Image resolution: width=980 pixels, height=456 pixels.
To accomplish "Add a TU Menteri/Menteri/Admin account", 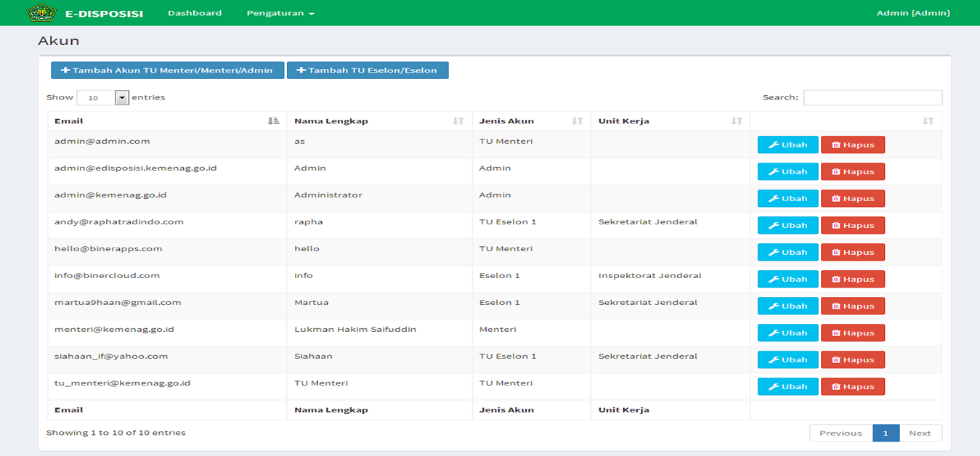I will (x=167, y=70).
